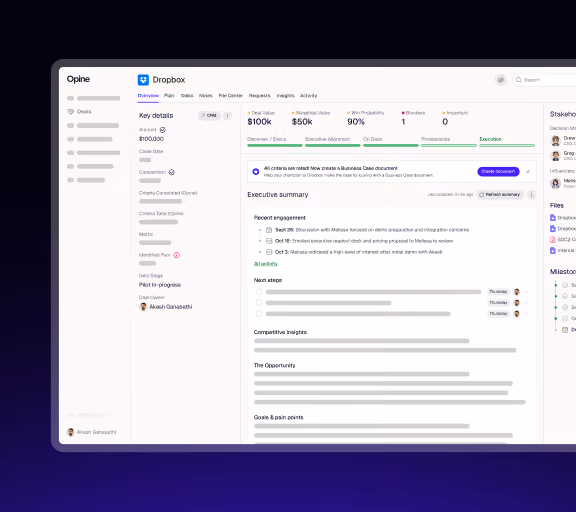Click the 90% Win Probability metric
The image size is (576, 512).
pyautogui.click(x=356, y=122)
